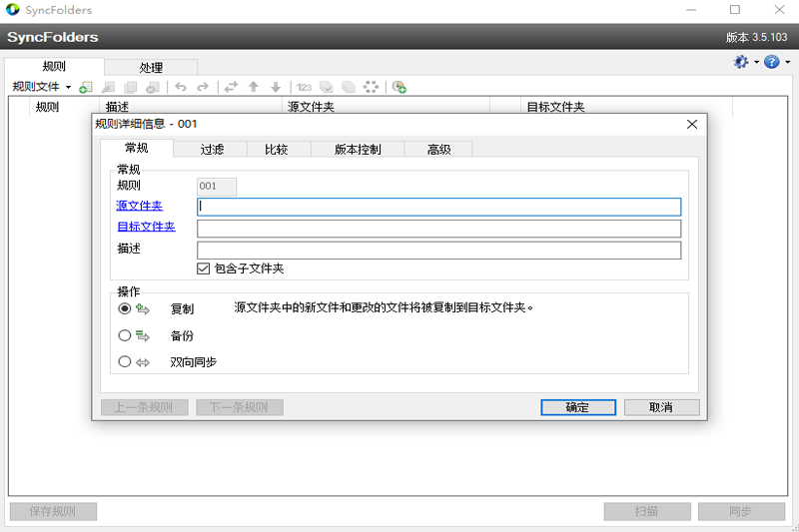Switch to the 比较 tab
This screenshot has width=799, height=532.
[277, 149]
